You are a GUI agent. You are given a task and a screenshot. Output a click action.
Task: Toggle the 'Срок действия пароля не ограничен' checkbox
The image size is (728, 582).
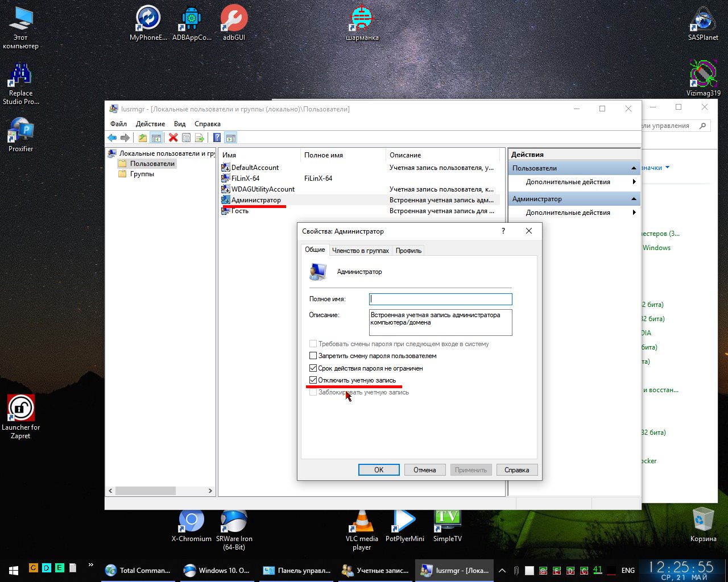(x=313, y=368)
